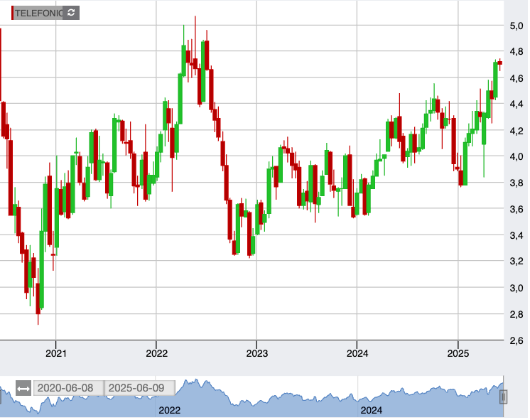Click the refresh icon next to TELEFONIC label
This screenshot has height=420, width=530.
[71, 13]
